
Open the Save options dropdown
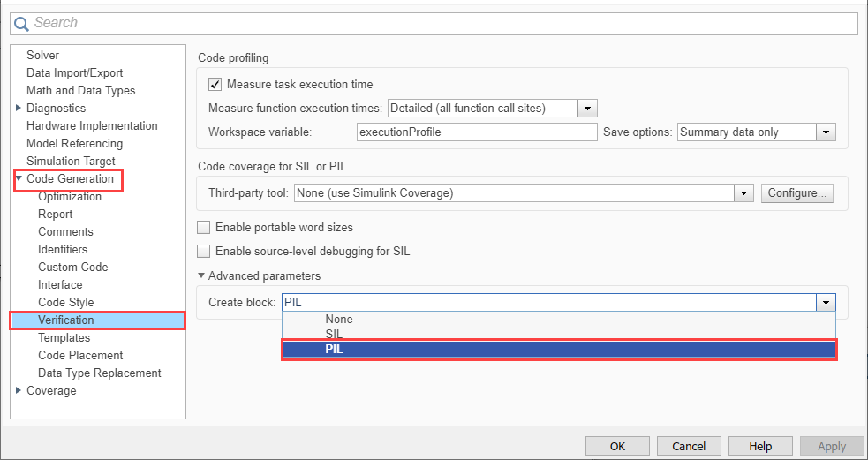826,132
